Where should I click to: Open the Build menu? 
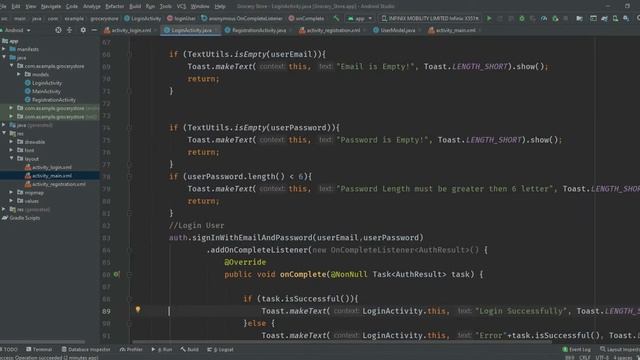(135, 6)
